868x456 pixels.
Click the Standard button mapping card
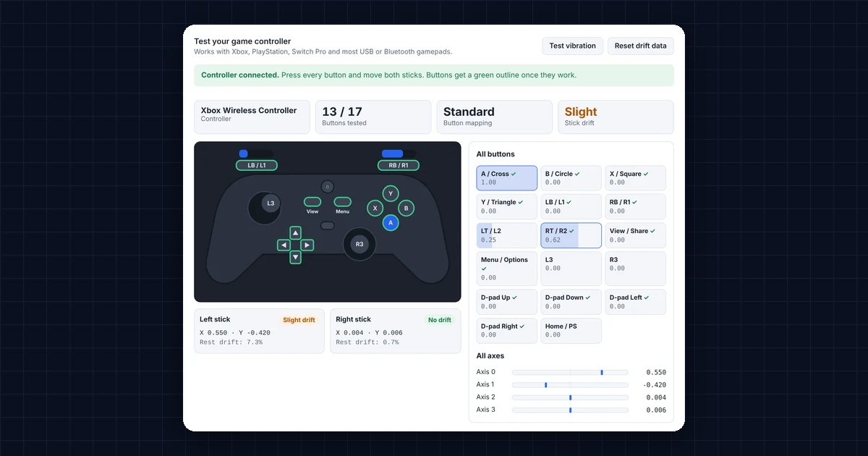coord(495,117)
